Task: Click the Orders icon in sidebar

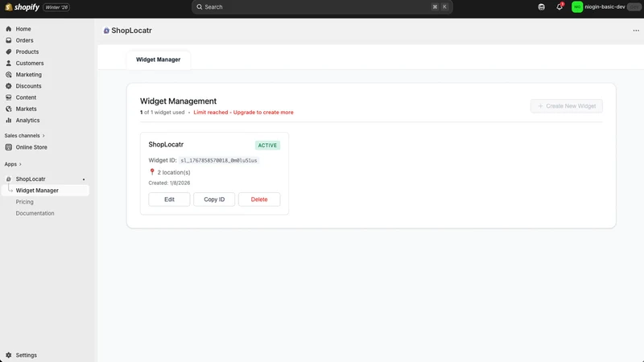Action: pos(9,40)
